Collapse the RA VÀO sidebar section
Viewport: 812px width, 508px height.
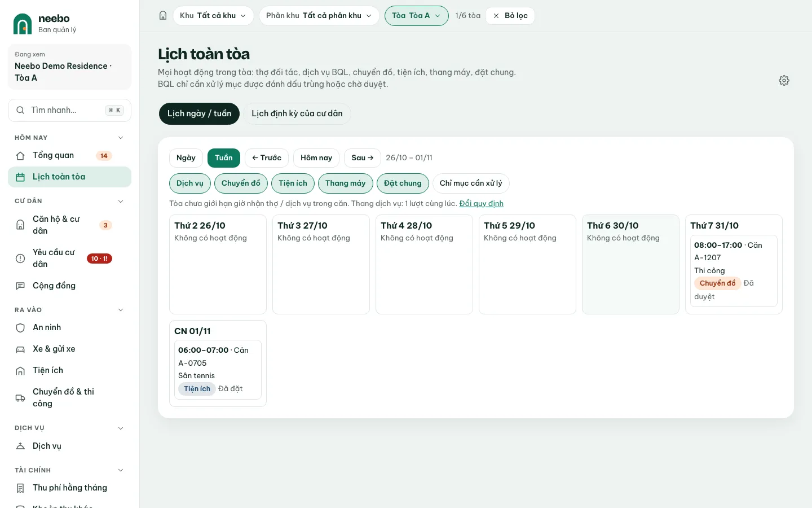[120, 310]
